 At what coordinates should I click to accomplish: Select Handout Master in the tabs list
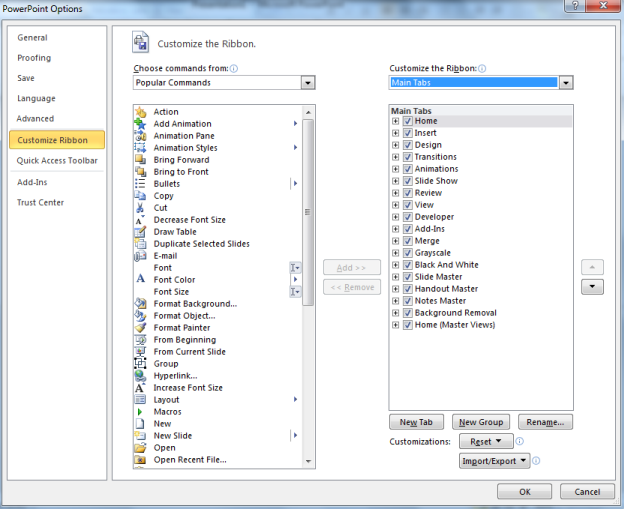click(x=446, y=289)
